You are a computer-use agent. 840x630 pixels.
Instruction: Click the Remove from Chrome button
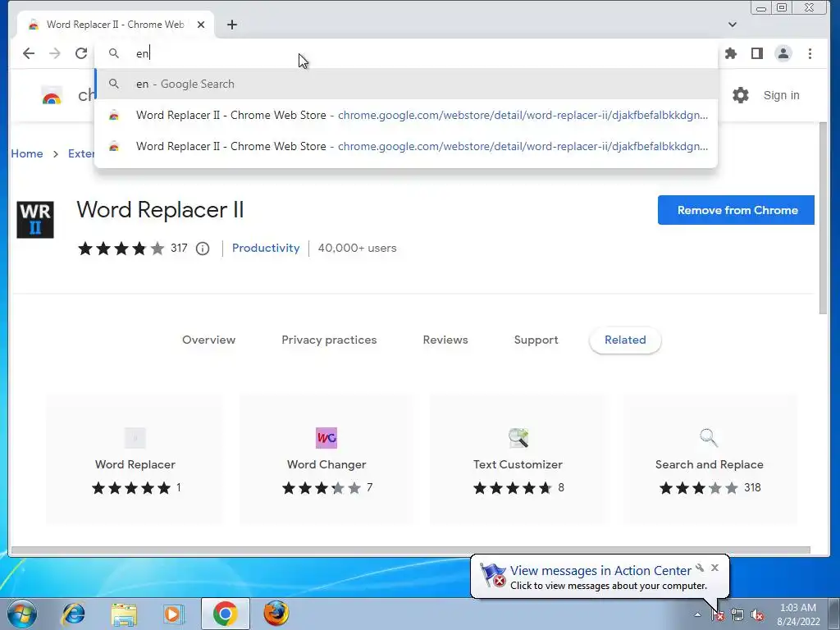coord(736,210)
